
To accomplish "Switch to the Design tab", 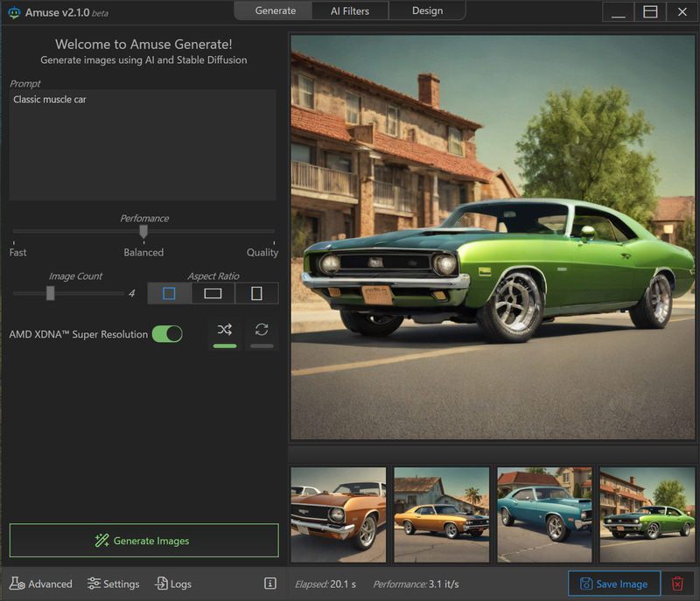I will 427,10.
